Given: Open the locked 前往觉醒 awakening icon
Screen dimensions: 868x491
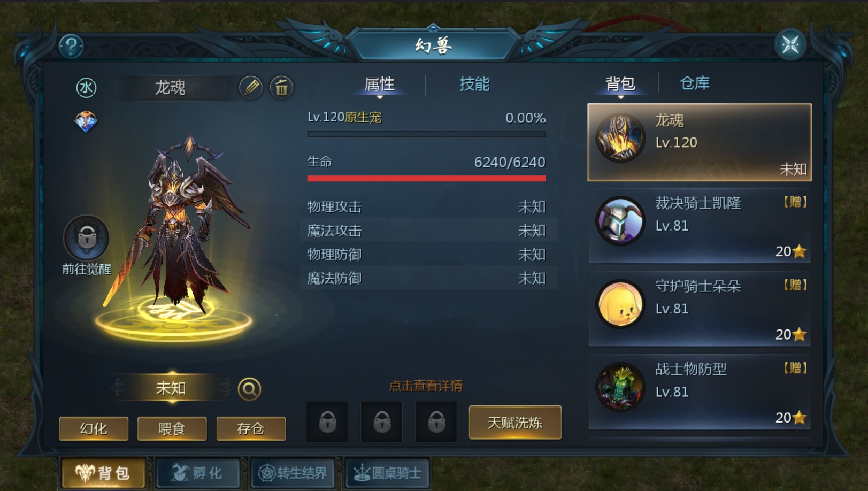Looking at the screenshot, I should [86, 238].
